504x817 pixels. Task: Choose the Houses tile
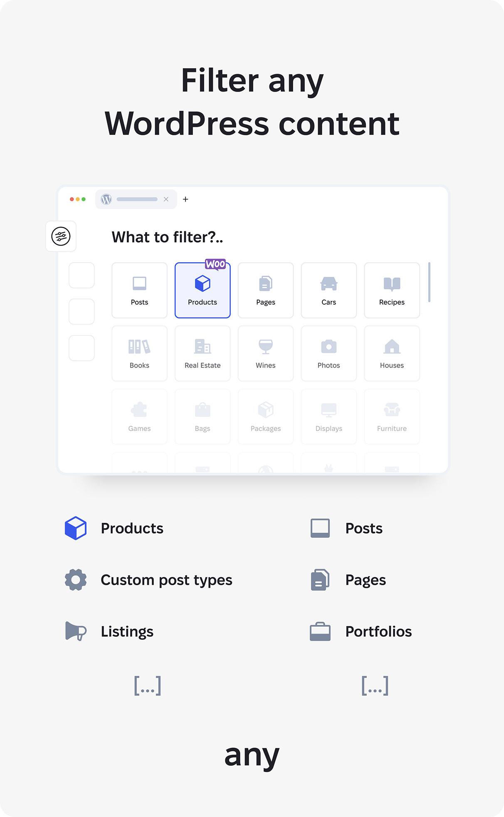click(392, 353)
